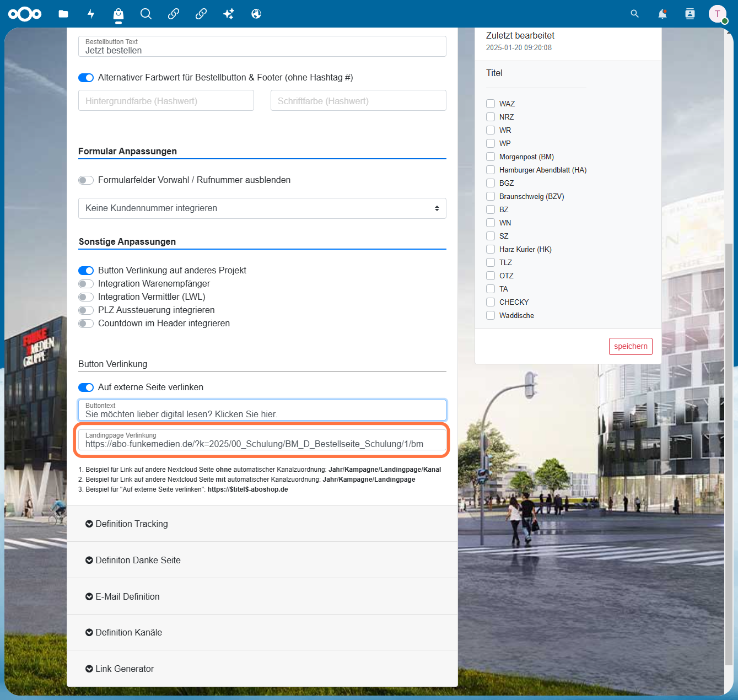
Task: Click the Schriftfarbe (Hashwert) field
Action: coord(358,100)
